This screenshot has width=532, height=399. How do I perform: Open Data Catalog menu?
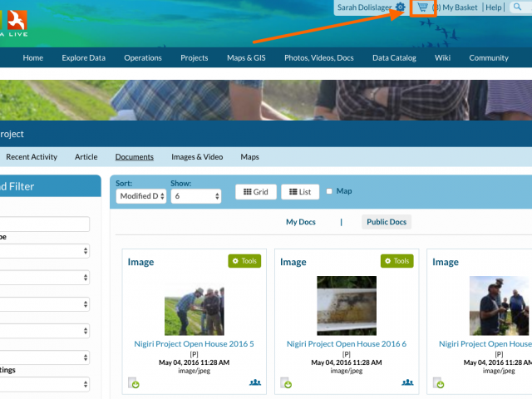click(394, 57)
